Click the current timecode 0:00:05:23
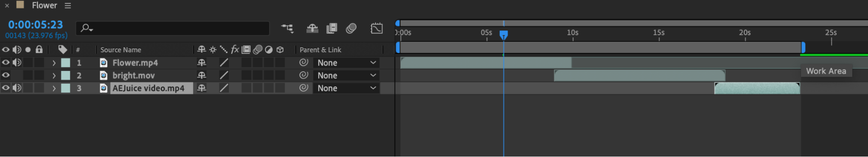The image size is (868, 157). (x=36, y=25)
